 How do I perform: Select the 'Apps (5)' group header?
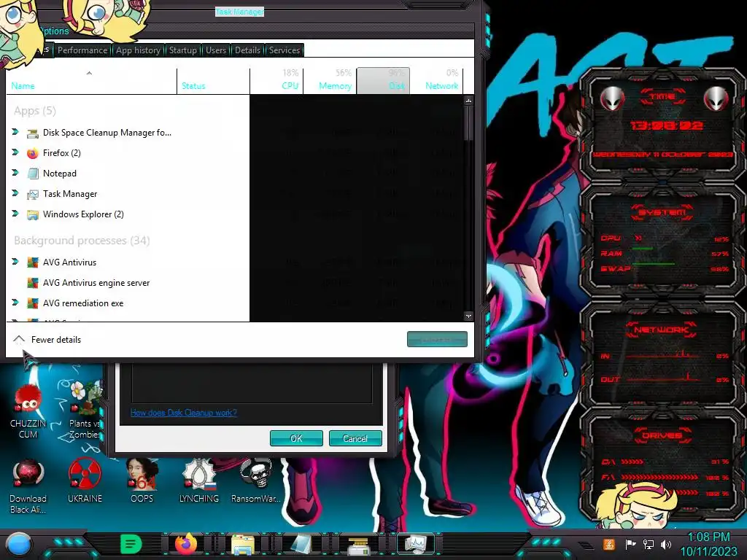point(35,111)
